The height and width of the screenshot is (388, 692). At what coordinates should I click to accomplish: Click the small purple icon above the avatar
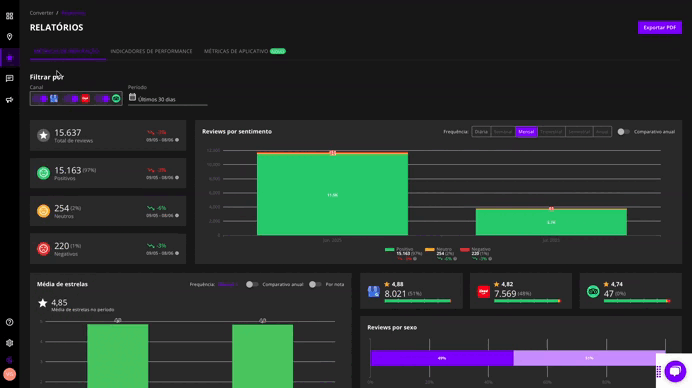point(9,360)
